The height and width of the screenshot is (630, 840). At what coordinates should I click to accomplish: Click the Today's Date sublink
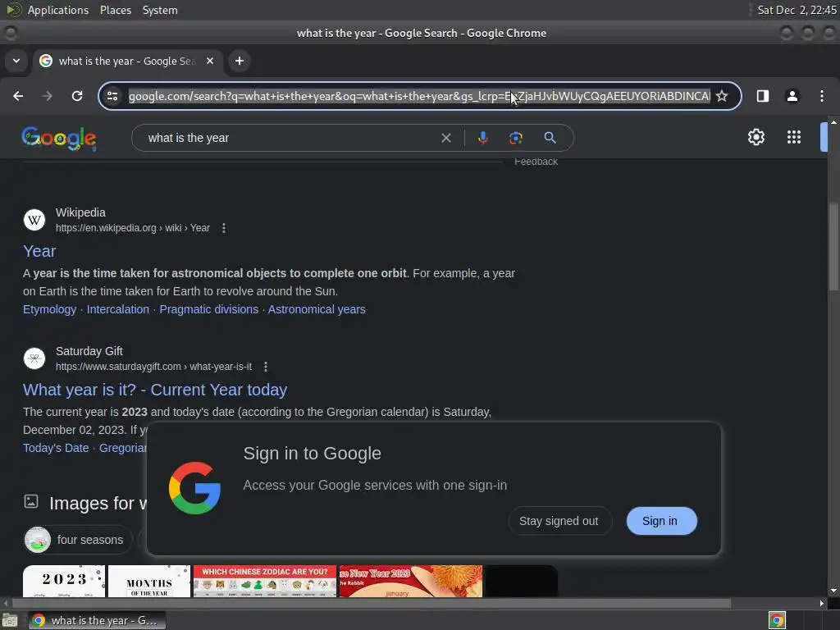(x=56, y=449)
